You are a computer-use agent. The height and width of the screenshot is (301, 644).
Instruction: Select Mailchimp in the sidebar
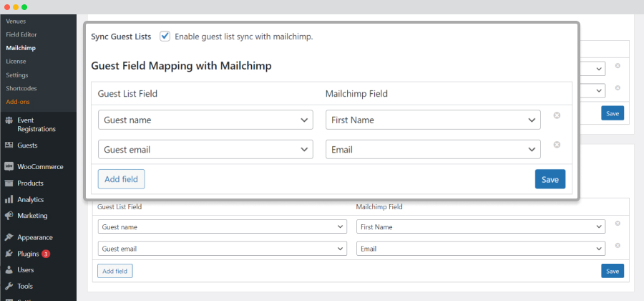[x=21, y=48]
